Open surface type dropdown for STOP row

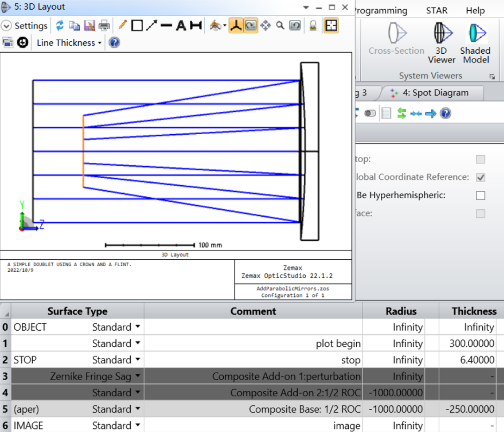point(138,359)
